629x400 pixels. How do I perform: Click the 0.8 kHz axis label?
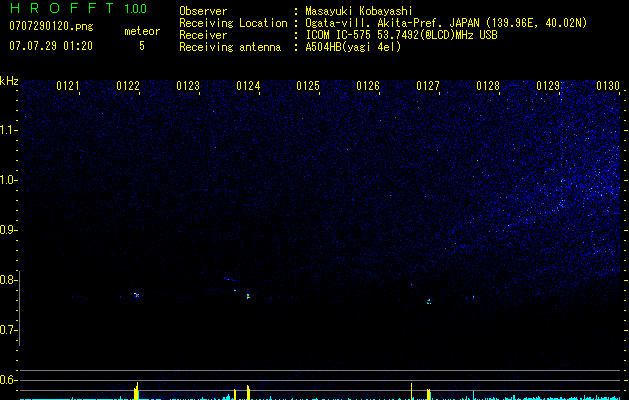pyautogui.click(x=9, y=280)
